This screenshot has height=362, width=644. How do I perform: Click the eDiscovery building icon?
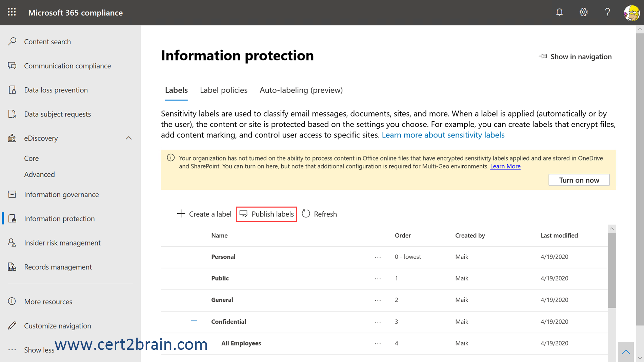point(12,138)
